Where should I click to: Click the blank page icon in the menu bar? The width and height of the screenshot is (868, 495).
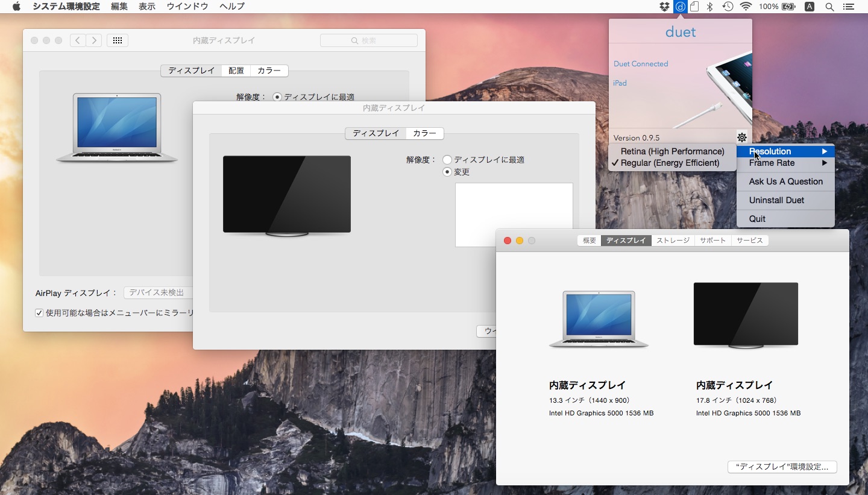[694, 7]
